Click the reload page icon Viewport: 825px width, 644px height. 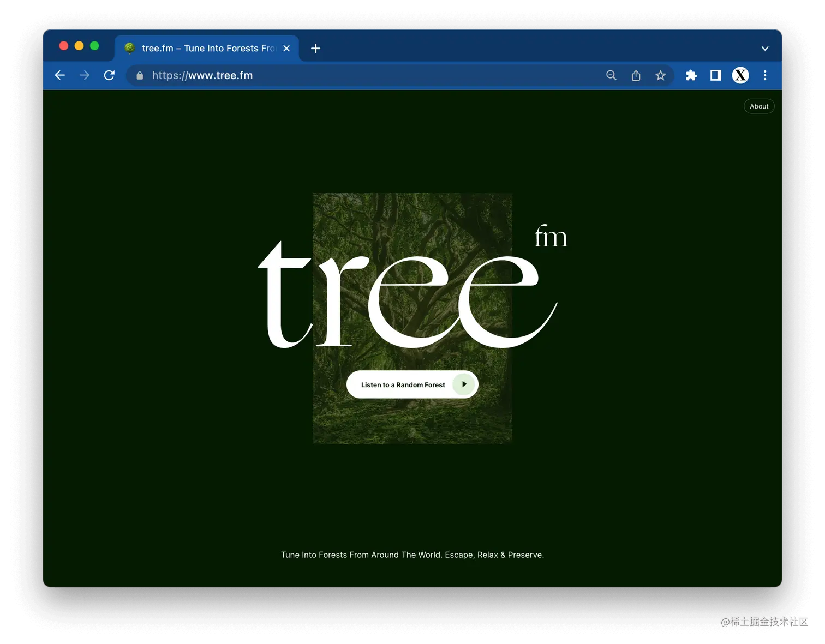coord(109,75)
